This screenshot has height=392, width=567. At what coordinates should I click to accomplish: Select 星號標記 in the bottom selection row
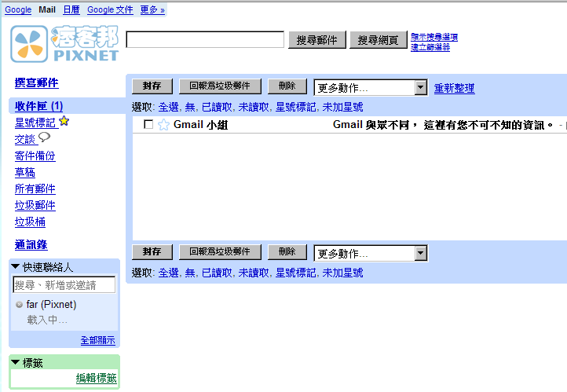[x=295, y=273]
